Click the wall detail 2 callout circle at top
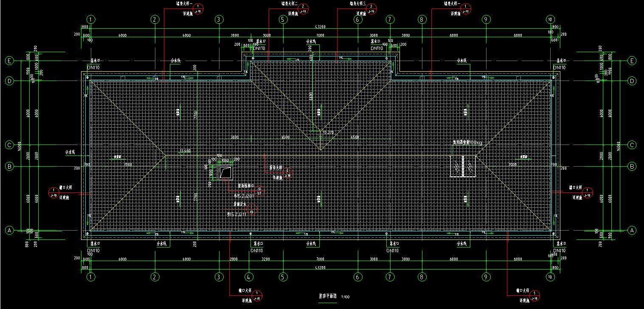The height and width of the screenshot is (309, 644). tap(303, 8)
